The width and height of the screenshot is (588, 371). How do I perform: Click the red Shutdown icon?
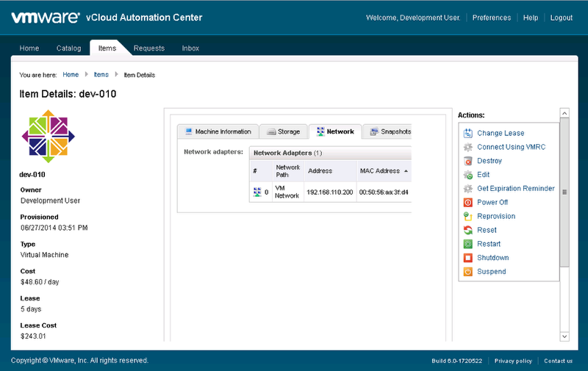467,258
